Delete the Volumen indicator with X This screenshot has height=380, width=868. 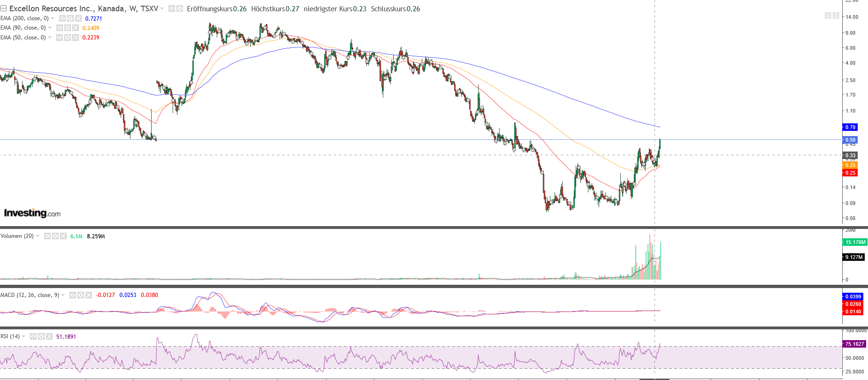63,236
